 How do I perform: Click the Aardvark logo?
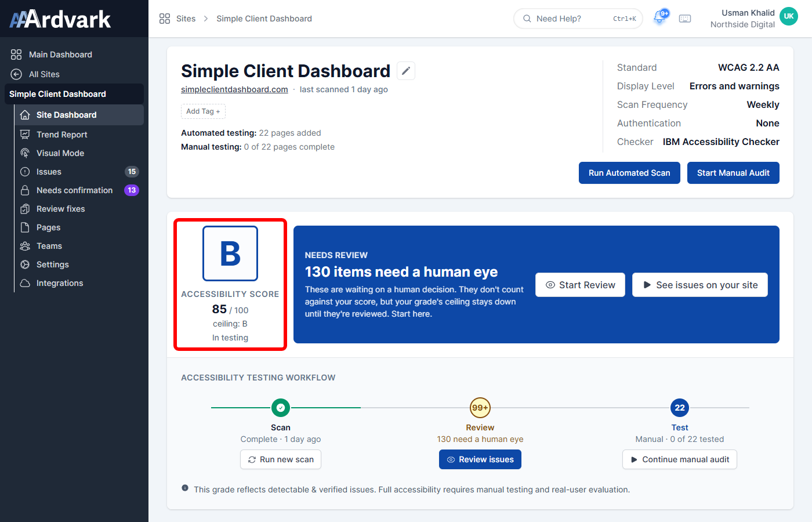pyautogui.click(x=60, y=19)
